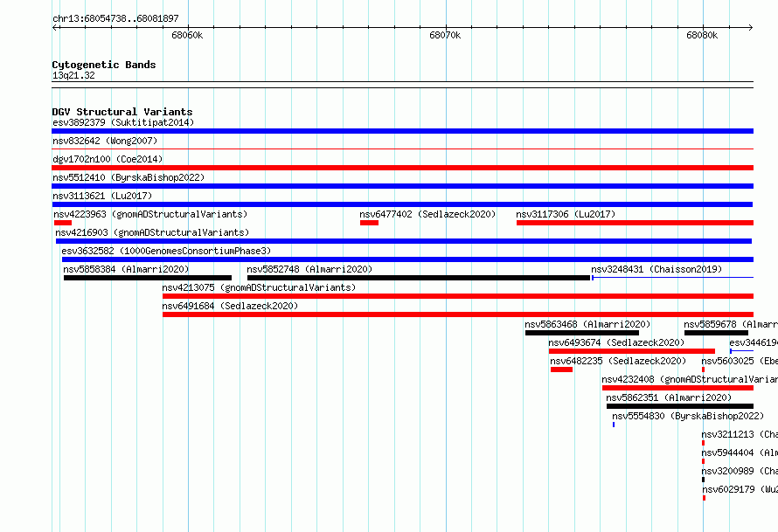This screenshot has width=778, height=532.
Task: Select the blue nsv3113621 variant bar
Action: tap(402, 204)
